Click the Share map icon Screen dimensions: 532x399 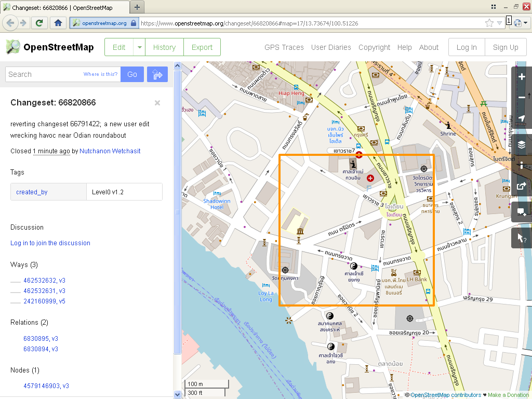(522, 186)
